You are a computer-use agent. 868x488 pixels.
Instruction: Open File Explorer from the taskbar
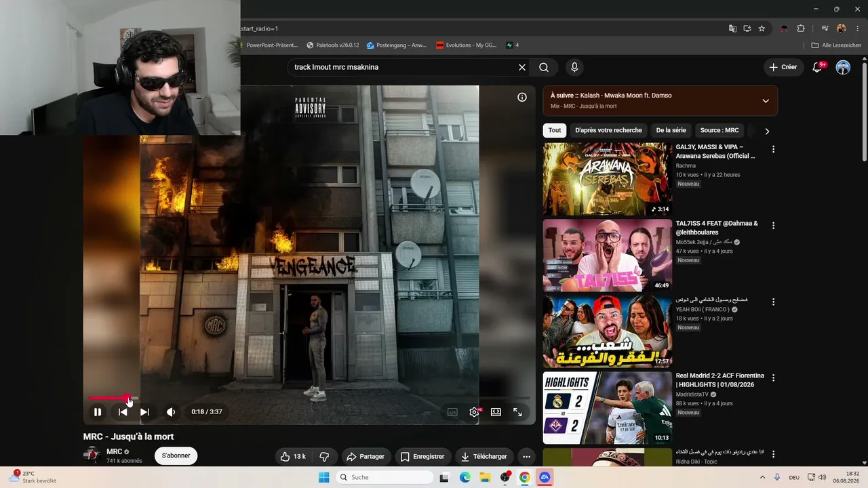[485, 477]
